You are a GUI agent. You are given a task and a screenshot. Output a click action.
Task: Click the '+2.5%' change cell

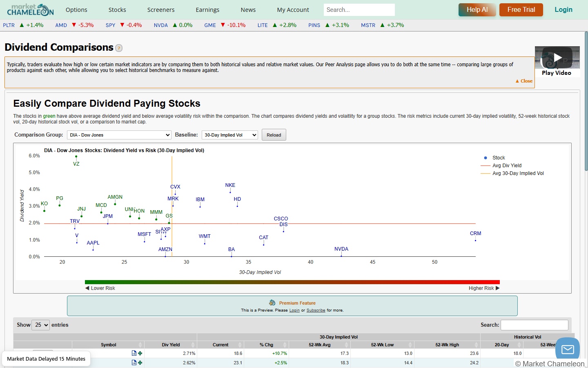tap(267, 363)
